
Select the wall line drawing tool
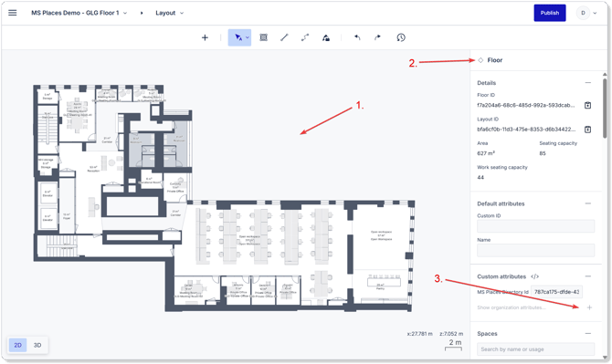284,37
